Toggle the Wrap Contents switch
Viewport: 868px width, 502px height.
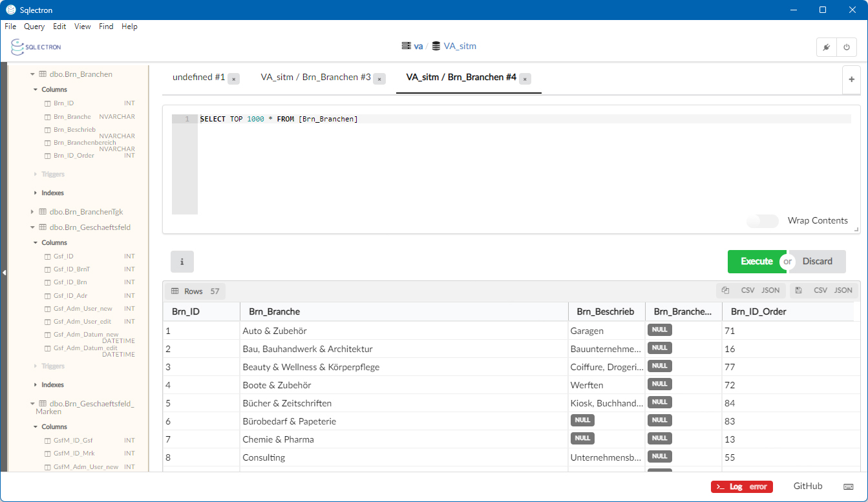(763, 221)
